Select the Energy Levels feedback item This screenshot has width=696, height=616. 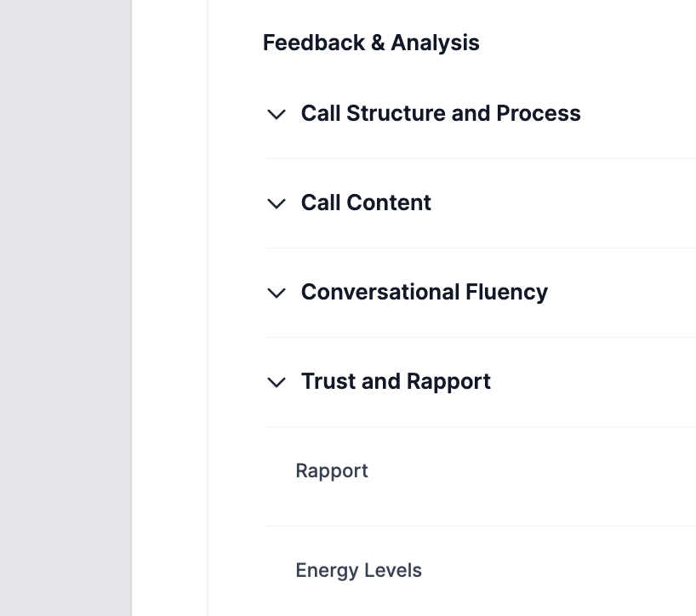358,570
